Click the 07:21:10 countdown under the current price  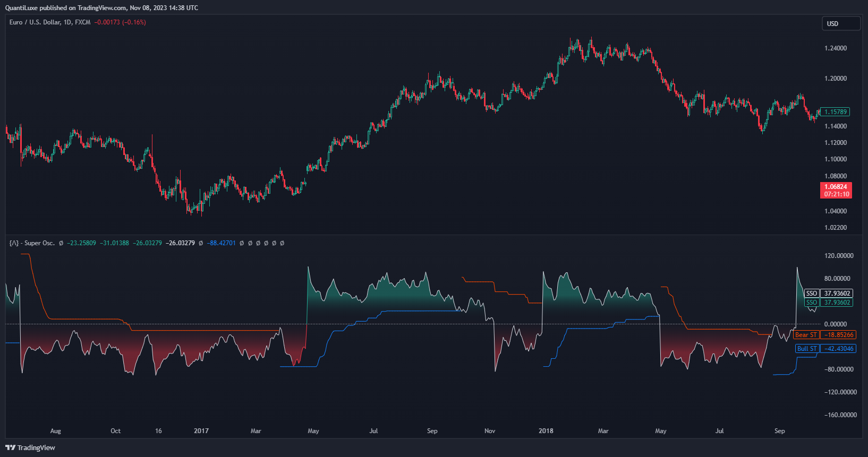coord(837,194)
